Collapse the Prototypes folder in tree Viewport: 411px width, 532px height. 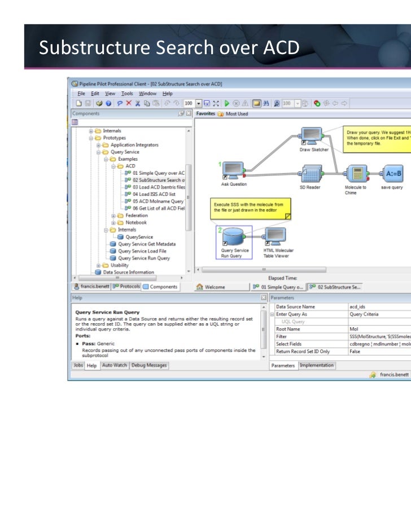point(91,138)
